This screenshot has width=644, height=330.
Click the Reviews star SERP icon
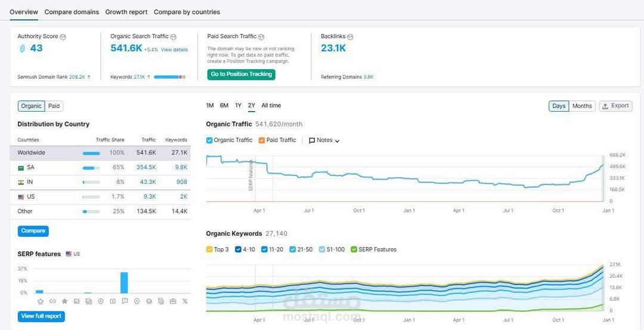click(64, 301)
